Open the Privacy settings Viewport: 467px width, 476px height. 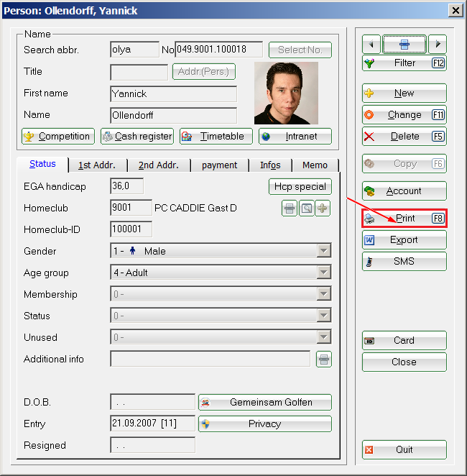pos(265,424)
